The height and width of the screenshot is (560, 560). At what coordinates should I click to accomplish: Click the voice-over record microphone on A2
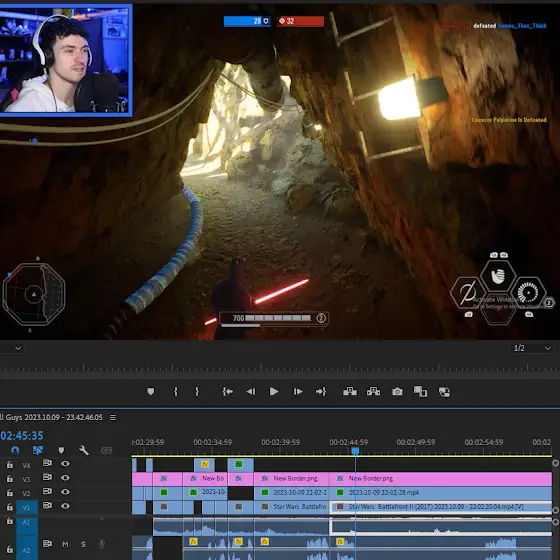click(x=102, y=544)
